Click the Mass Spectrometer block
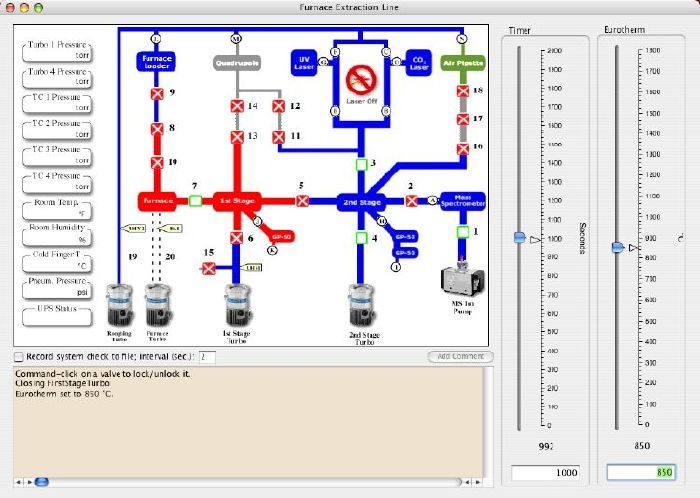 [463, 201]
